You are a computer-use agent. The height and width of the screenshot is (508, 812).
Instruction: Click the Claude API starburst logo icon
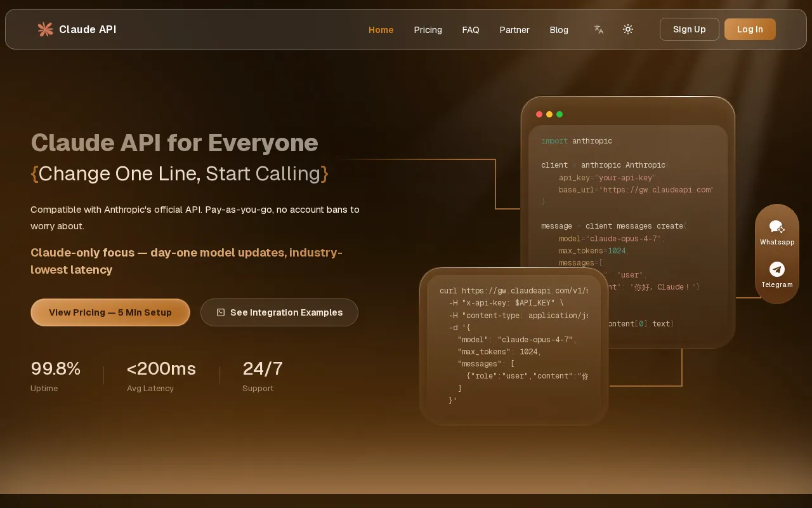pos(45,29)
